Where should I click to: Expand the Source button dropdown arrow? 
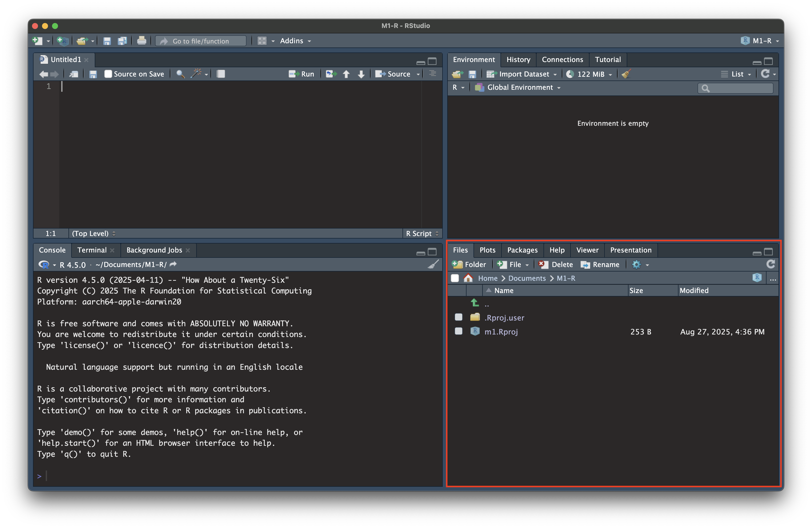(418, 74)
